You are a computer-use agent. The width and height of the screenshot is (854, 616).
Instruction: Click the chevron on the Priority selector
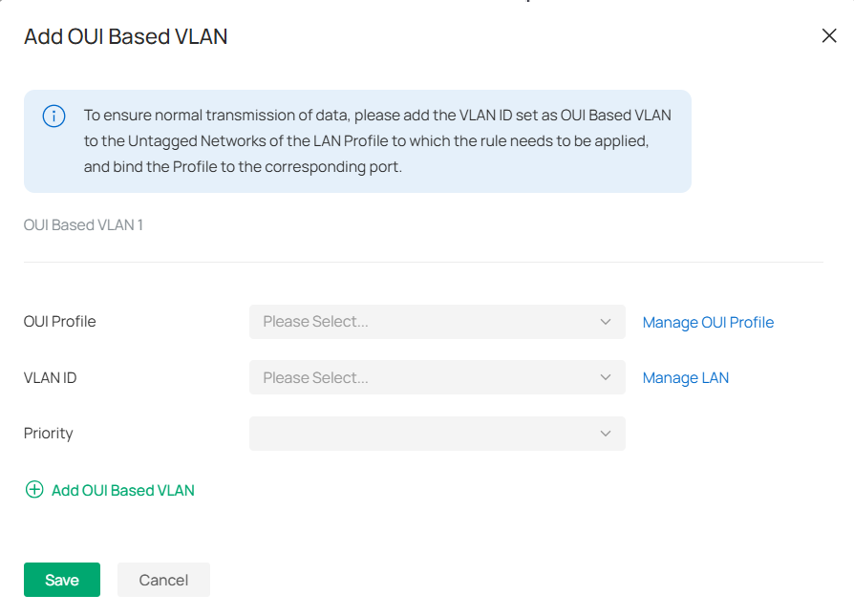(606, 434)
